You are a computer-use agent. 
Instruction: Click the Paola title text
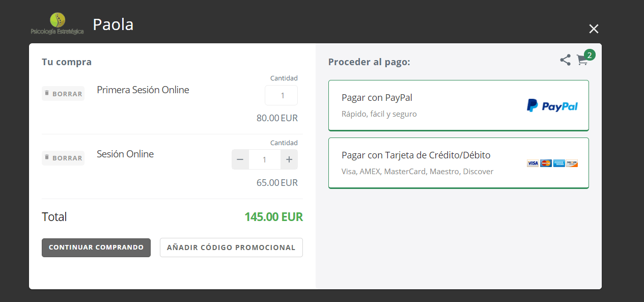pyautogui.click(x=113, y=24)
